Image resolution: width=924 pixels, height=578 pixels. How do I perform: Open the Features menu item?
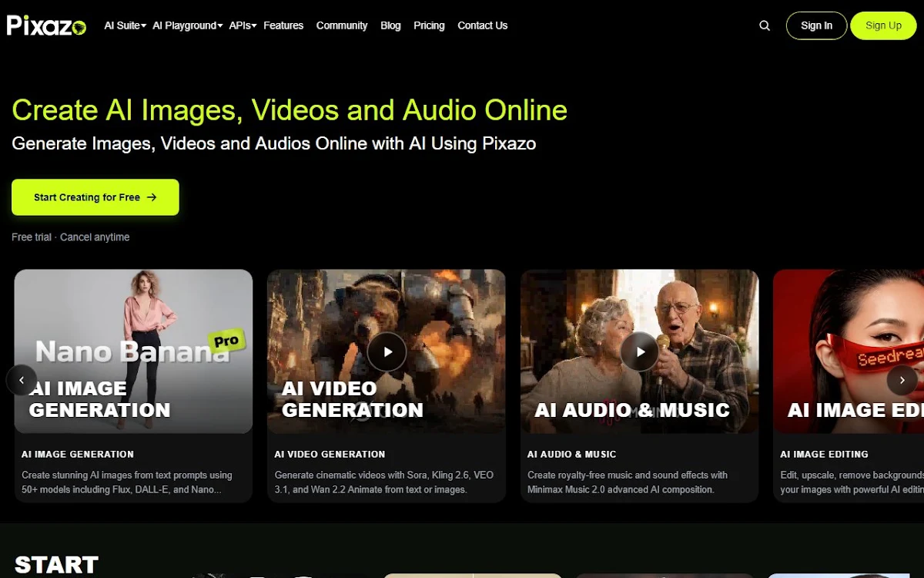pyautogui.click(x=283, y=25)
